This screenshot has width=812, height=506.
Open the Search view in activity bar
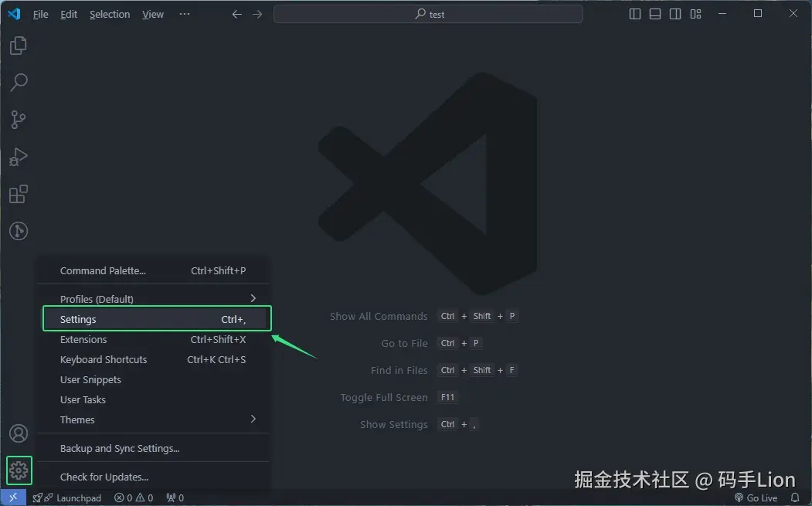(18, 83)
